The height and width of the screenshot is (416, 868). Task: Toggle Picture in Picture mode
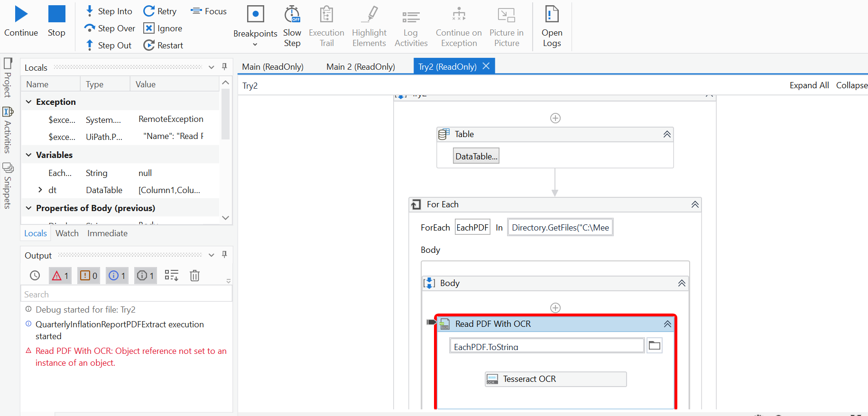tap(507, 26)
